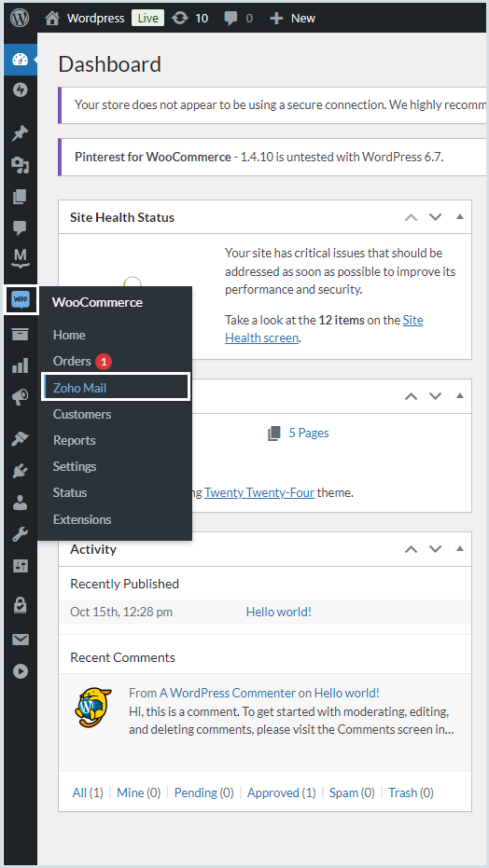Open the Settings sliders icon in the sidebar
489x868 pixels.
point(21,566)
